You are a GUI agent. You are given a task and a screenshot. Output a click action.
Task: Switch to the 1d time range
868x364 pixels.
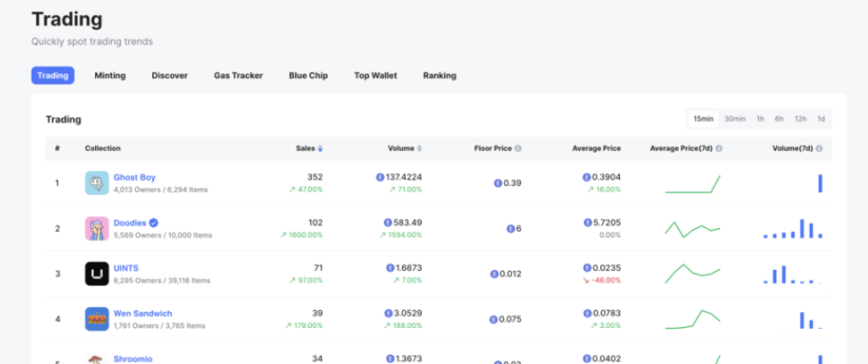[820, 119]
